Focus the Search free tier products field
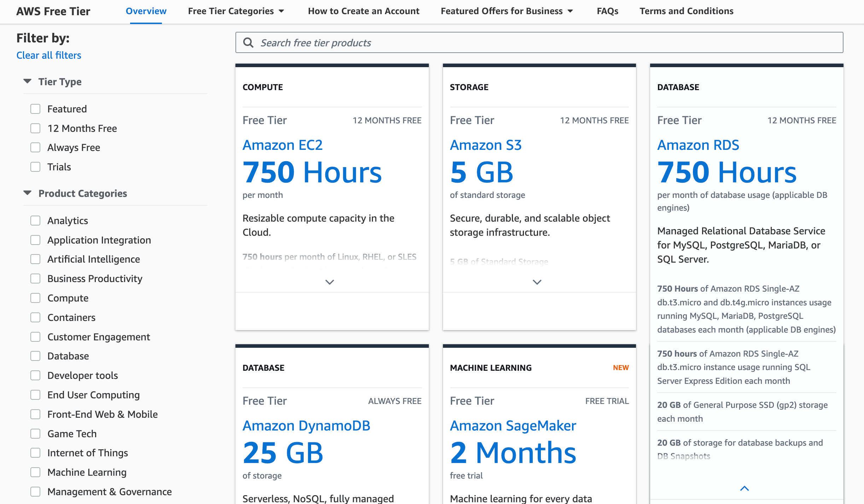Viewport: 864px width, 504px height. (539, 43)
